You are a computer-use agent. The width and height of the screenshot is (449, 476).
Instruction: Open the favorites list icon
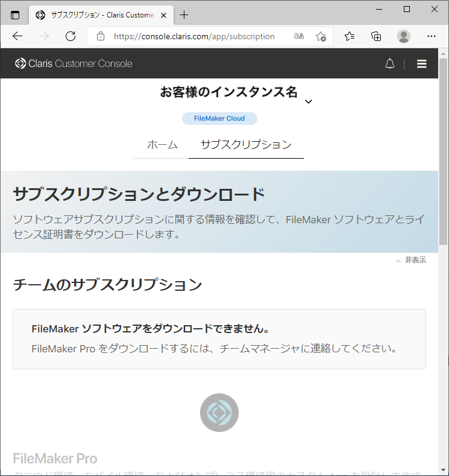pos(350,36)
